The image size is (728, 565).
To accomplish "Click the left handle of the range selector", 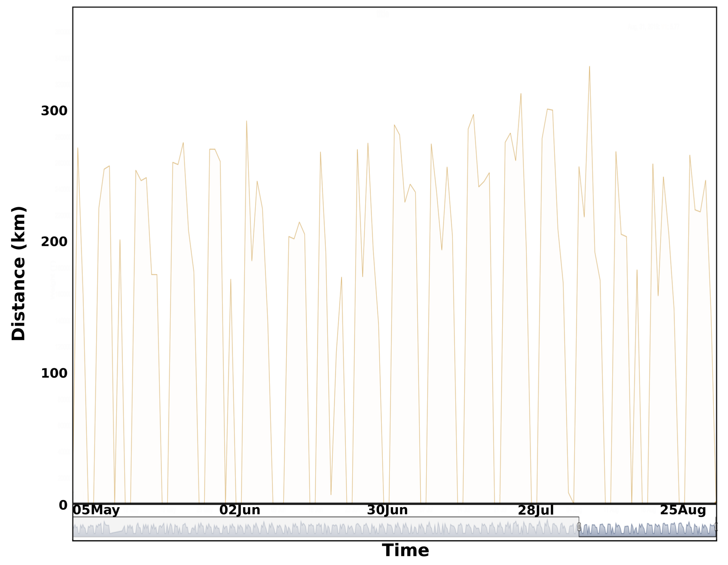I will (x=579, y=527).
